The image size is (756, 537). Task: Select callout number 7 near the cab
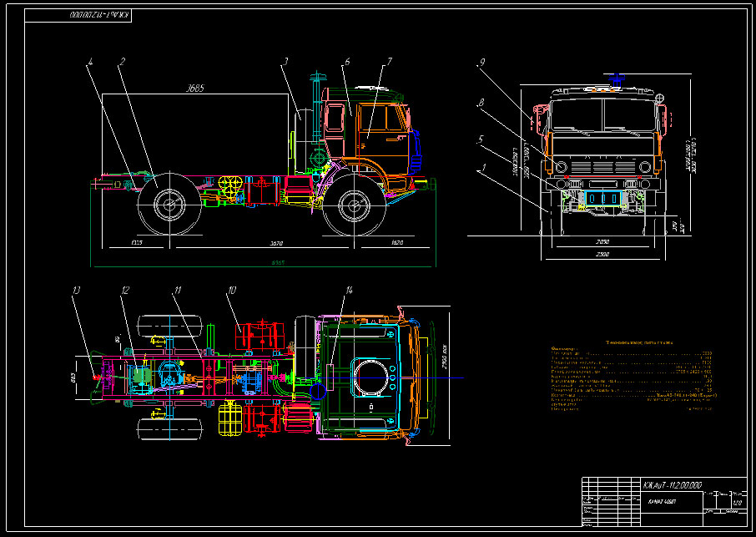[389, 62]
